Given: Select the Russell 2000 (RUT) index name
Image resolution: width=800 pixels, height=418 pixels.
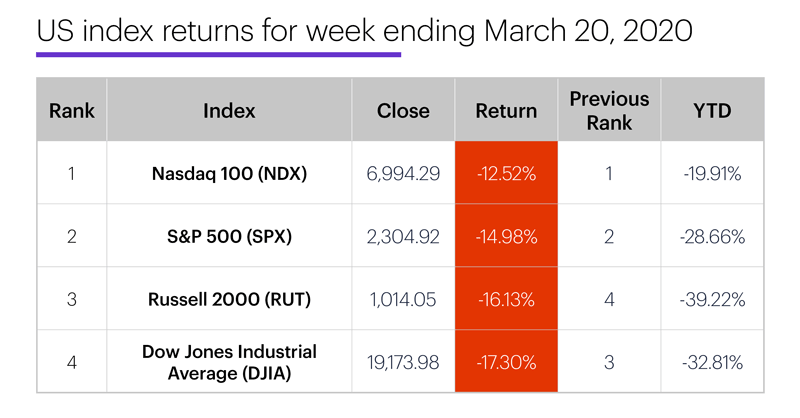Looking at the screenshot, I should tap(229, 299).
